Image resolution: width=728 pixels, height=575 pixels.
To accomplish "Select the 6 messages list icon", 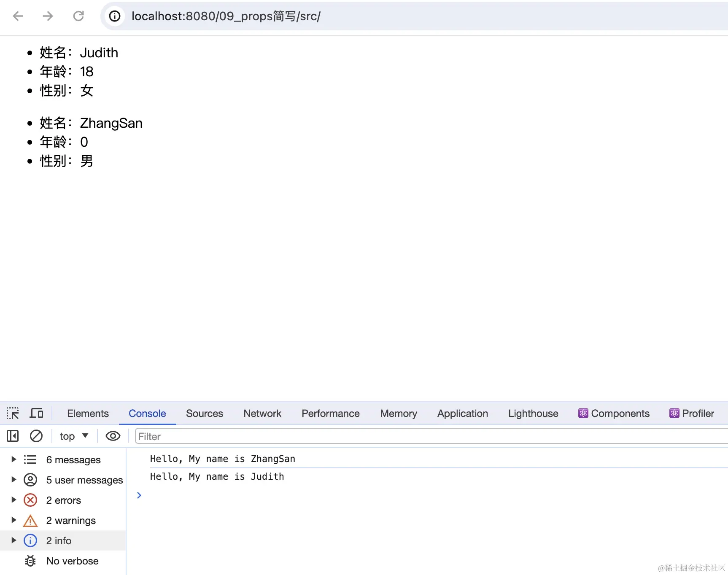I will point(30,459).
